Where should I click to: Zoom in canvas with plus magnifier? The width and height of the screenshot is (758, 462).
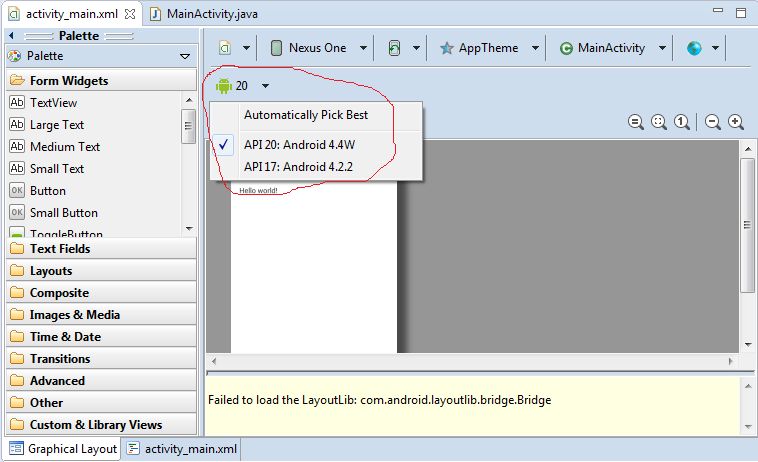(736, 122)
